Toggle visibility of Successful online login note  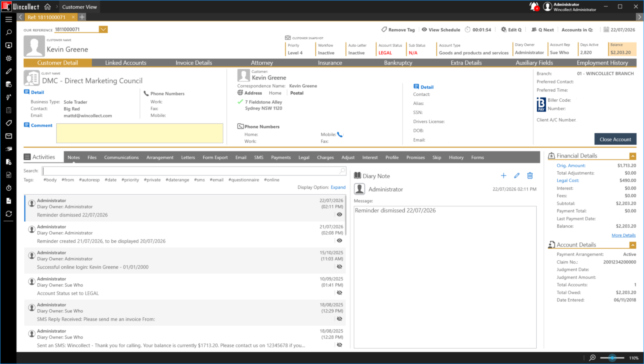339,267
